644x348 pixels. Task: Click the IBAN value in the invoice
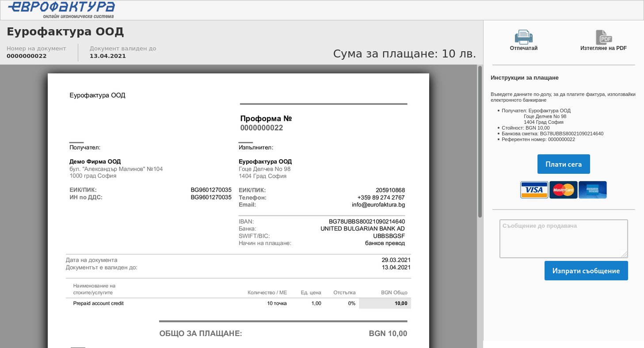click(x=366, y=222)
